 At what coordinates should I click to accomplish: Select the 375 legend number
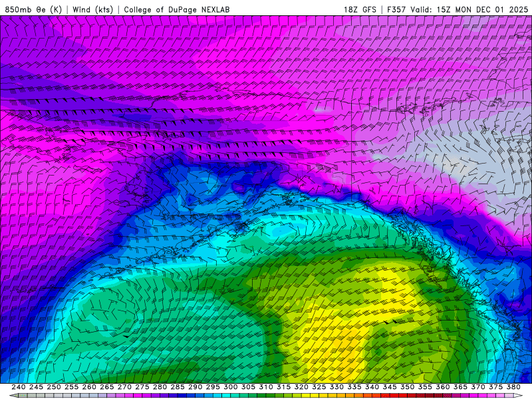[x=495, y=387]
